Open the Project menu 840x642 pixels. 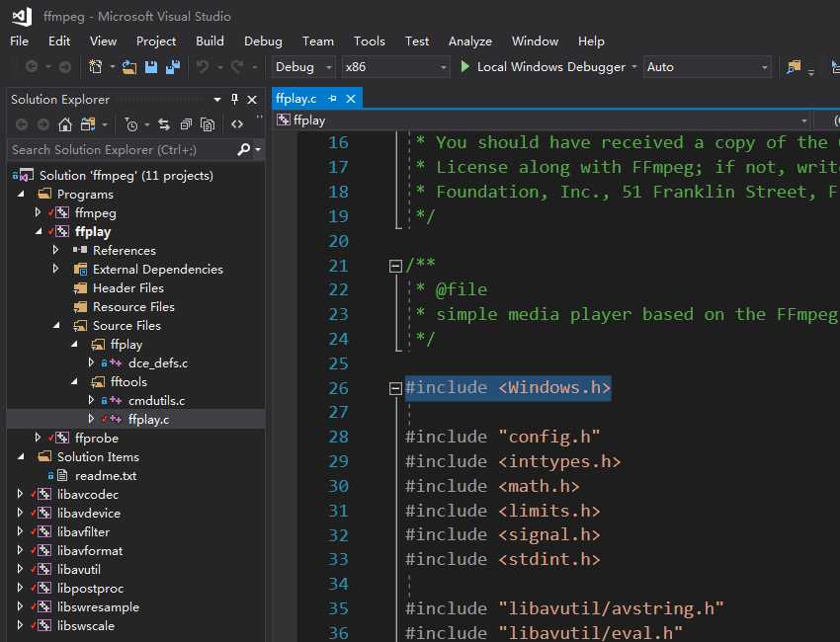pyautogui.click(x=156, y=41)
